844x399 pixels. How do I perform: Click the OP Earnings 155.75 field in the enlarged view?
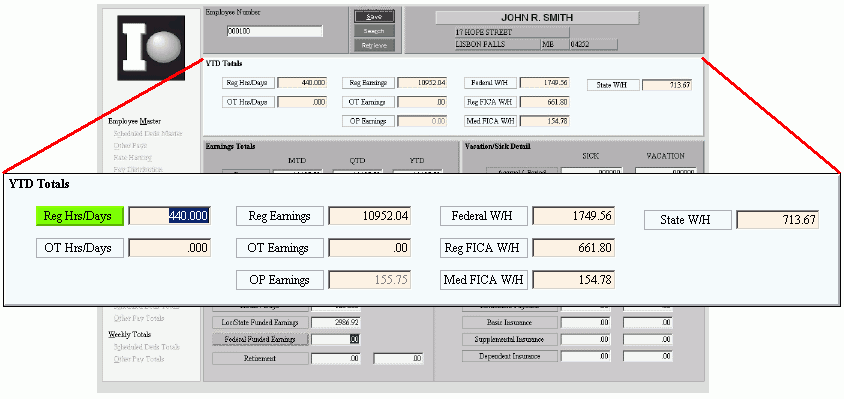(370, 280)
